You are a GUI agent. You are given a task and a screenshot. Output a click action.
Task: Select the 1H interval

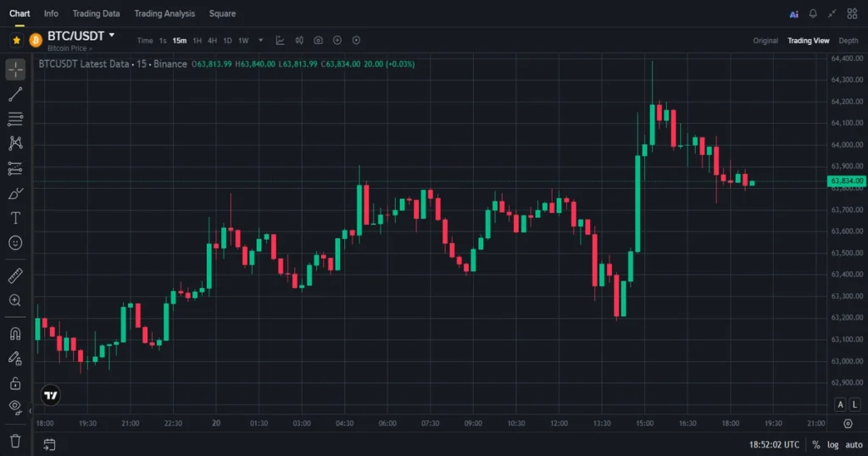click(x=197, y=41)
